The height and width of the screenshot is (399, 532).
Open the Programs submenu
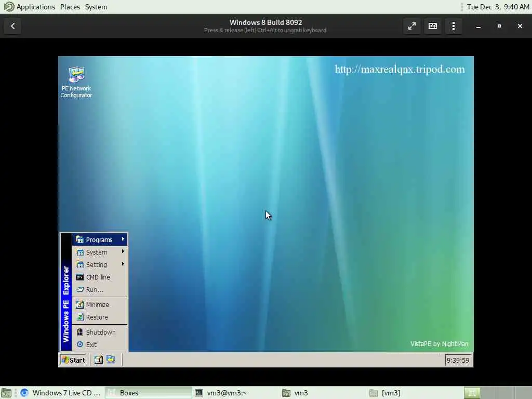100,240
